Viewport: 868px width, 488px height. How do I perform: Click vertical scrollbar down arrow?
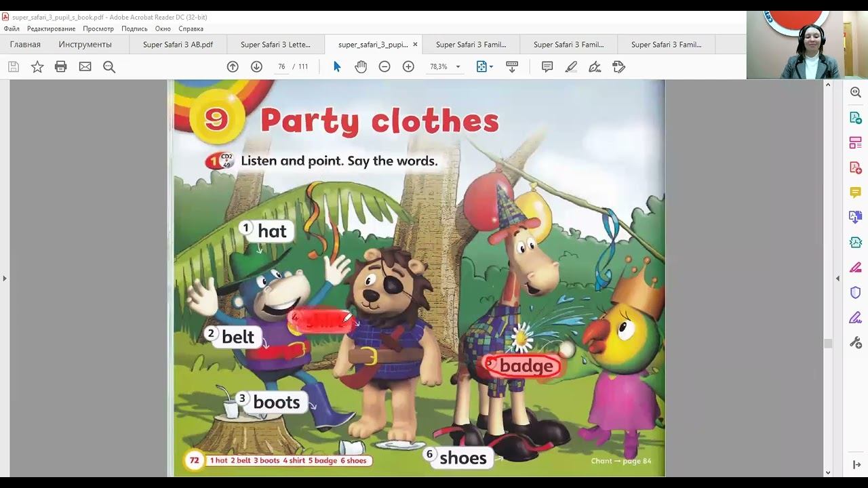827,472
